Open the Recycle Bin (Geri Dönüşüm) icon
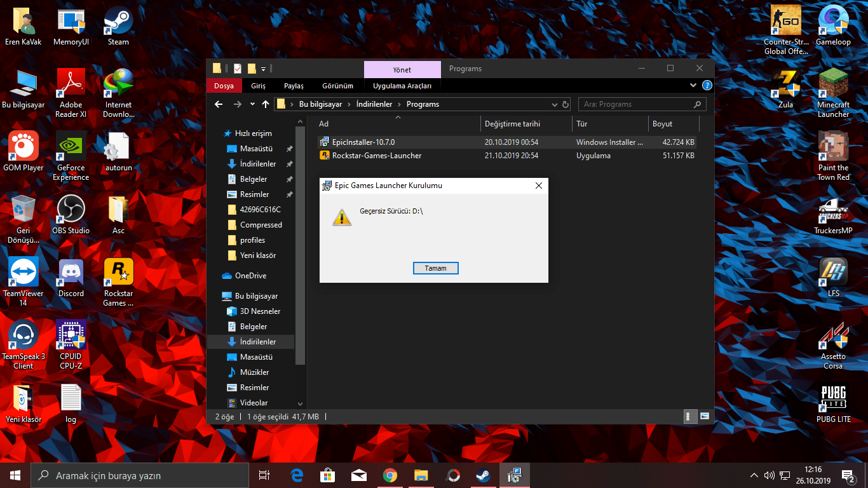This screenshot has width=868, height=488. coord(24,219)
